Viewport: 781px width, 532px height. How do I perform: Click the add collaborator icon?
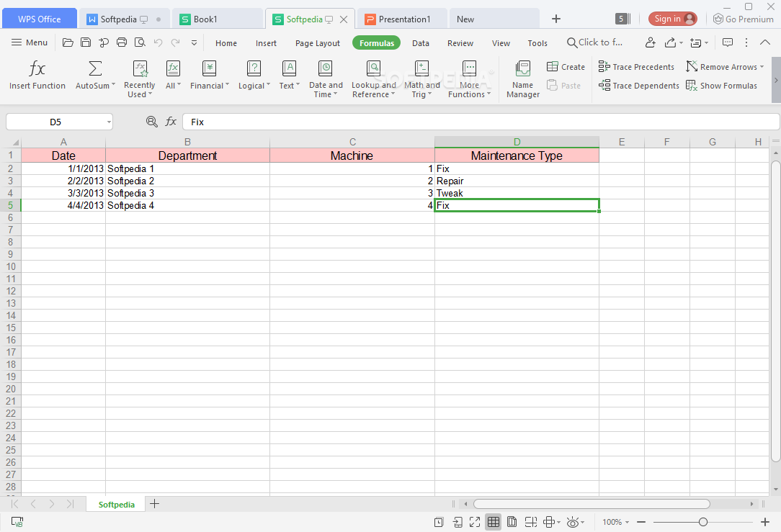click(650, 42)
